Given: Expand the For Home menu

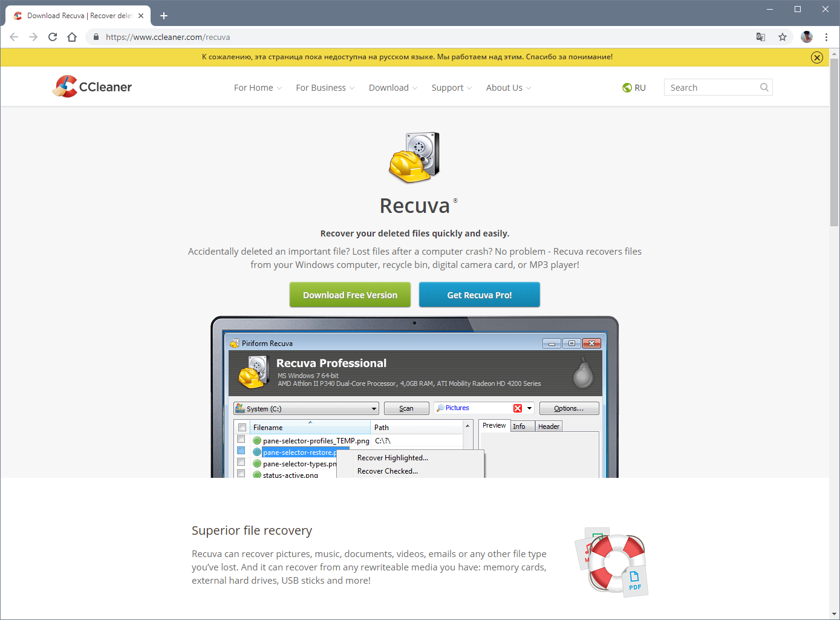Looking at the screenshot, I should click(258, 88).
